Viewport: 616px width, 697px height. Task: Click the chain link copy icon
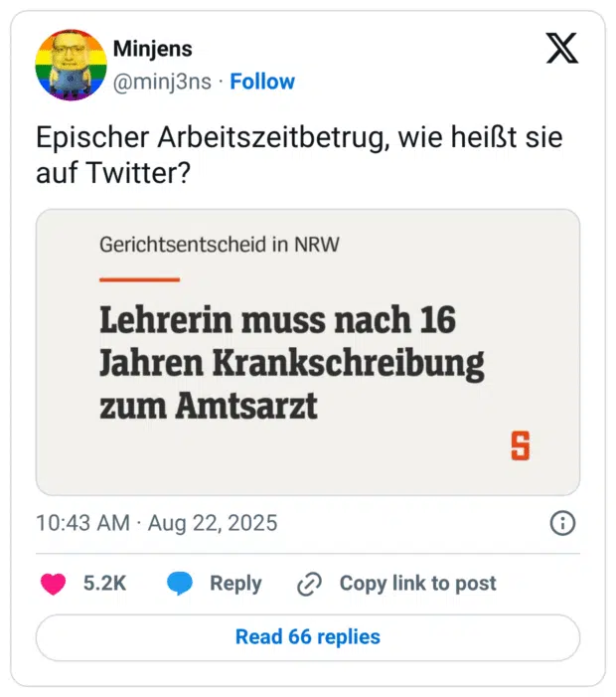pyautogui.click(x=310, y=585)
